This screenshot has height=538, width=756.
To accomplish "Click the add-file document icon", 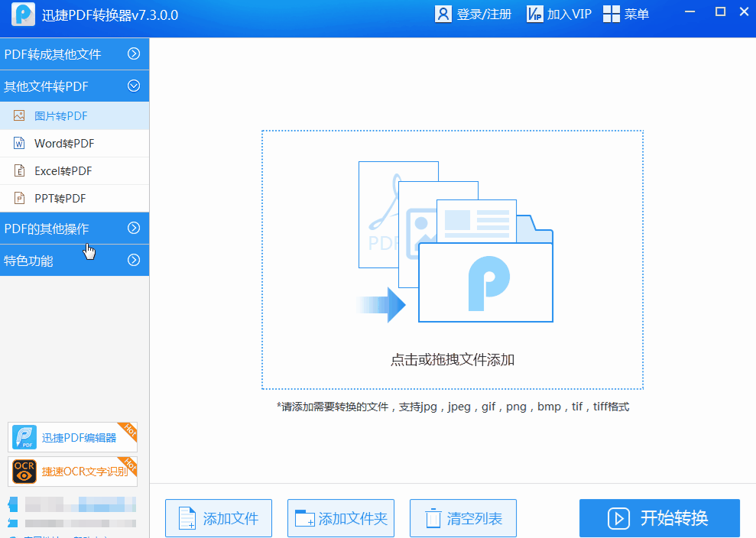I will coord(187,519).
